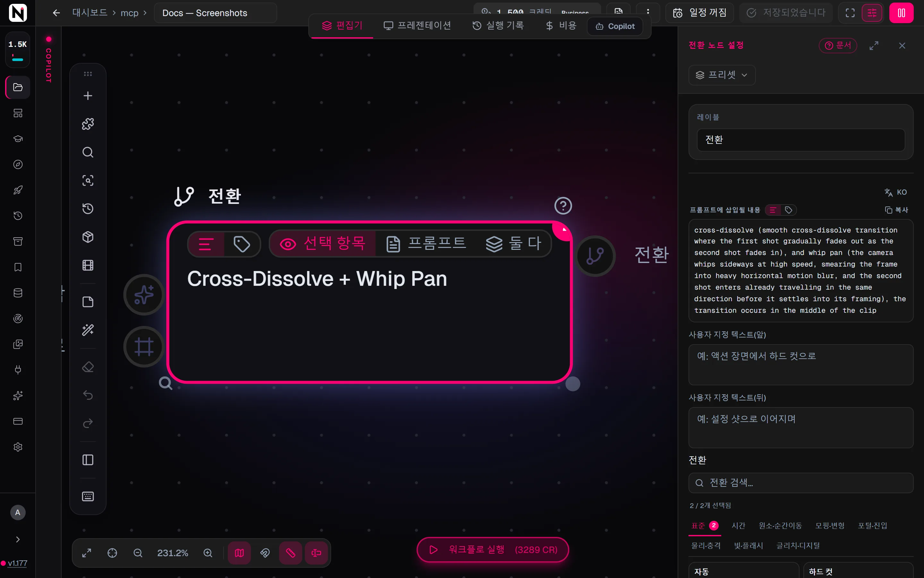Toggle the minimap button
924x578 pixels.
click(239, 553)
